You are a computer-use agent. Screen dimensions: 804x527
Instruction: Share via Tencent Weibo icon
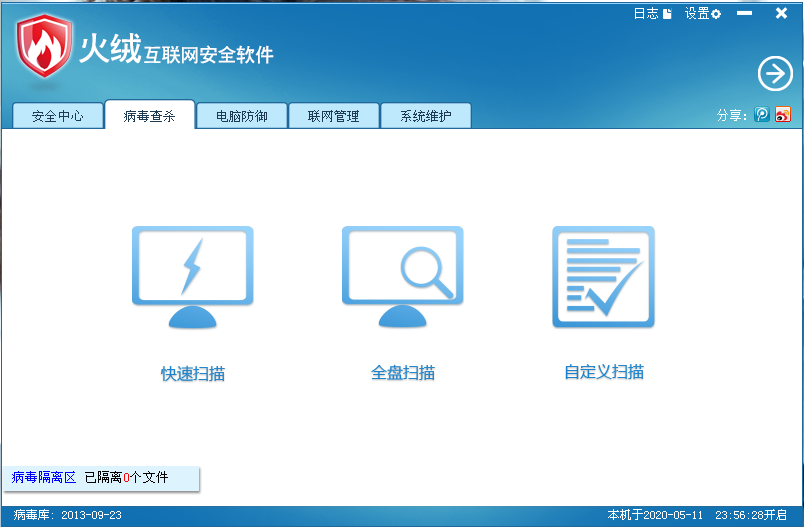pos(762,114)
